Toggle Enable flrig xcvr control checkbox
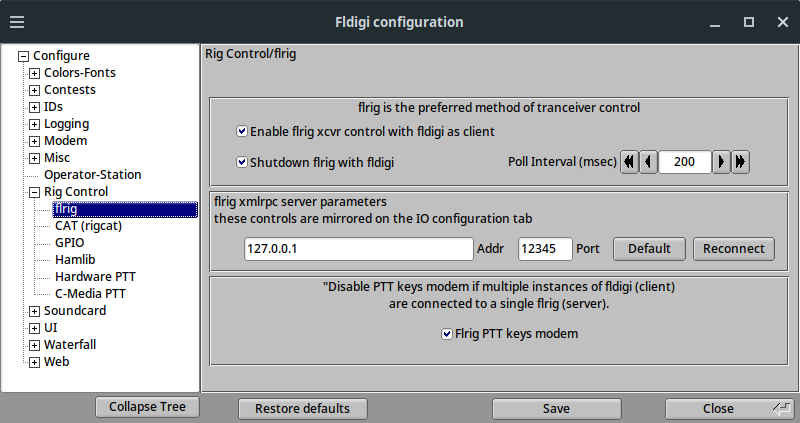The image size is (800, 423). coord(242,131)
